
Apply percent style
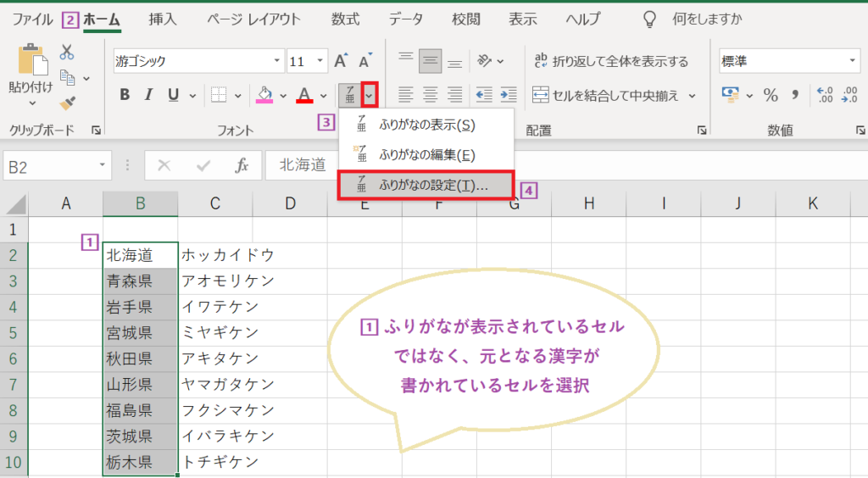pyautogui.click(x=771, y=95)
